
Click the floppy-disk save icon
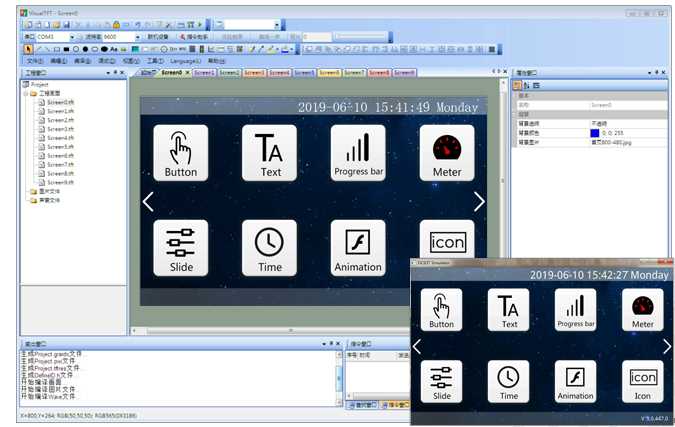coord(66,25)
